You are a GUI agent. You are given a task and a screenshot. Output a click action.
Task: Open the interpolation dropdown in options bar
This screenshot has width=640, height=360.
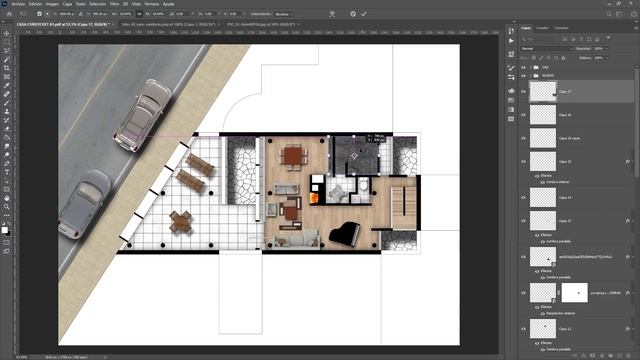(x=284, y=14)
